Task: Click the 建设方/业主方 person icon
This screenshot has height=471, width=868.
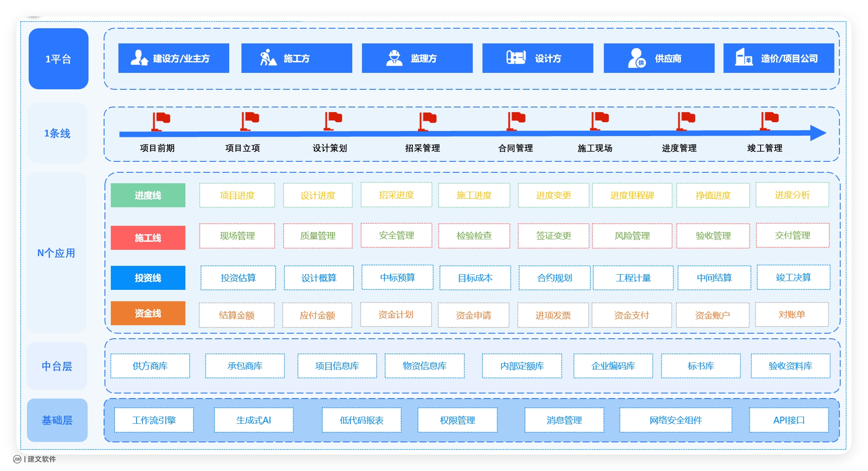Action: pyautogui.click(x=139, y=58)
